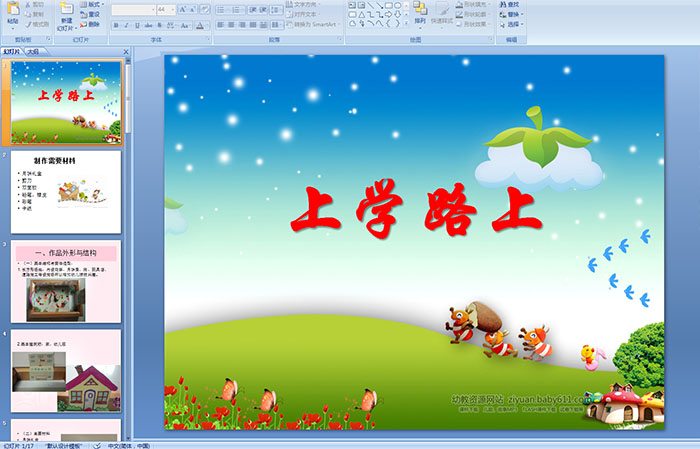This screenshot has width=700, height=449.
Task: Decrease the list indent level
Action: point(253,9)
